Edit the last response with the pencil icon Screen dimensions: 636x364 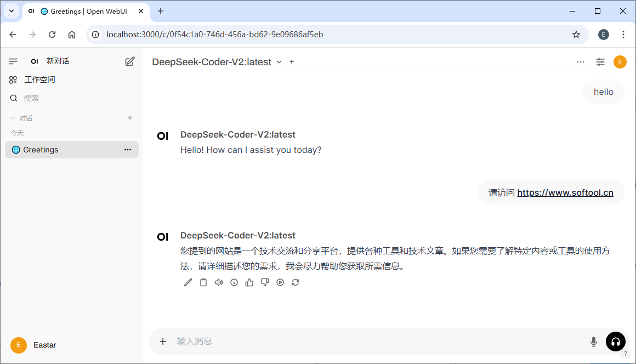pos(188,282)
